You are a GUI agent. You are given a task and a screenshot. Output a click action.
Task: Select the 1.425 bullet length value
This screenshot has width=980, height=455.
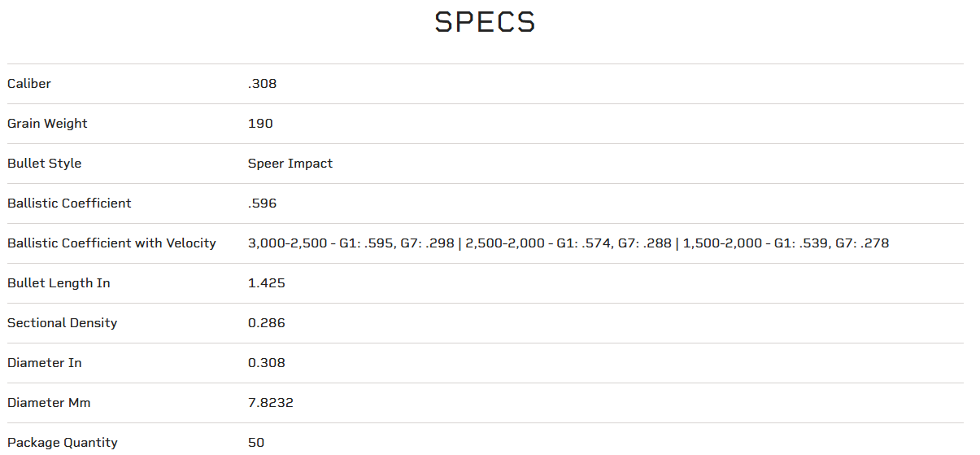tap(266, 283)
